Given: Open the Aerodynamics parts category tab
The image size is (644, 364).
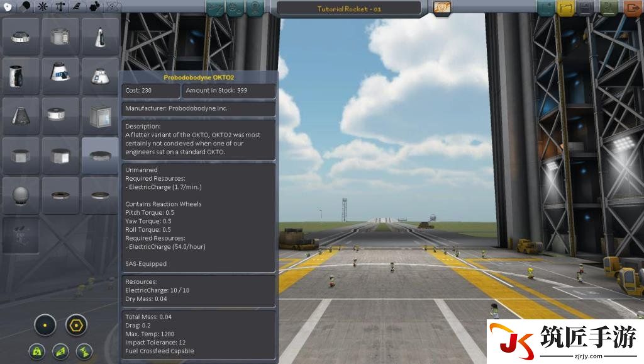Looking at the screenshot, I should coord(77,6).
